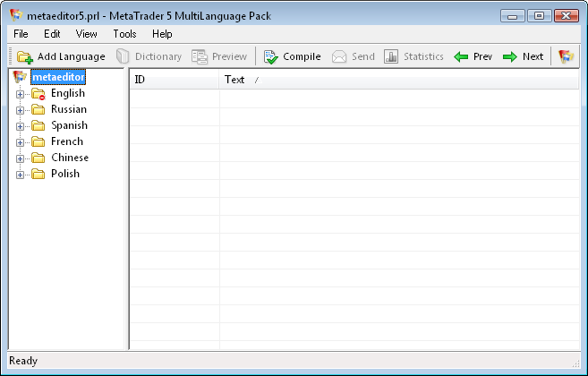Click the Russian folder icon
Screen dimensions: 588x376
pyautogui.click(x=38, y=109)
